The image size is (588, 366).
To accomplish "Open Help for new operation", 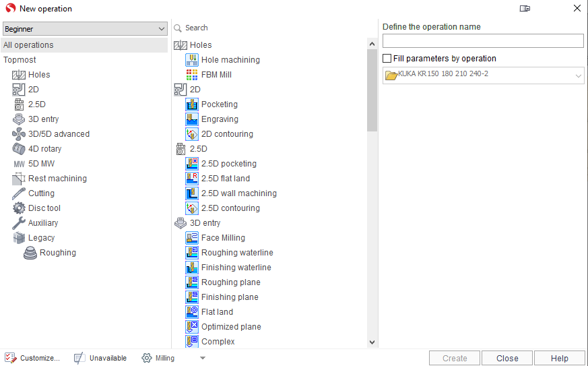I will tap(559, 359).
